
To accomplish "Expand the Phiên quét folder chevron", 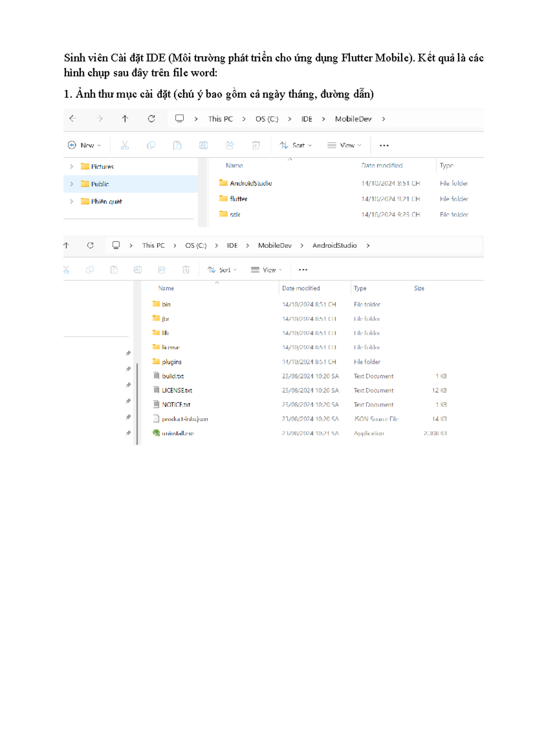I will 71,201.
